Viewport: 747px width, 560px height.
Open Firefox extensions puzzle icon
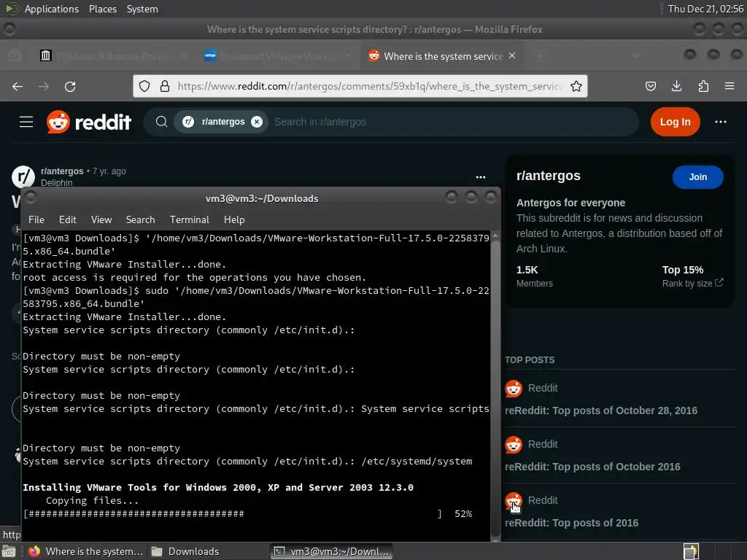[703, 86]
